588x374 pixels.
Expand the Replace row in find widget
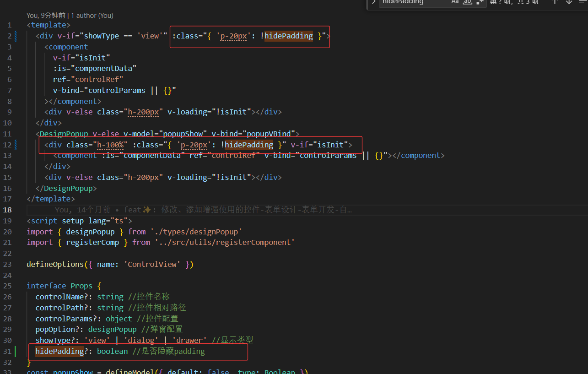373,2
